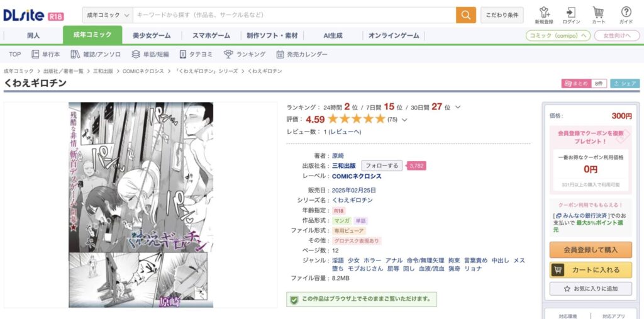Expand the ranking details chevron

(x=458, y=108)
